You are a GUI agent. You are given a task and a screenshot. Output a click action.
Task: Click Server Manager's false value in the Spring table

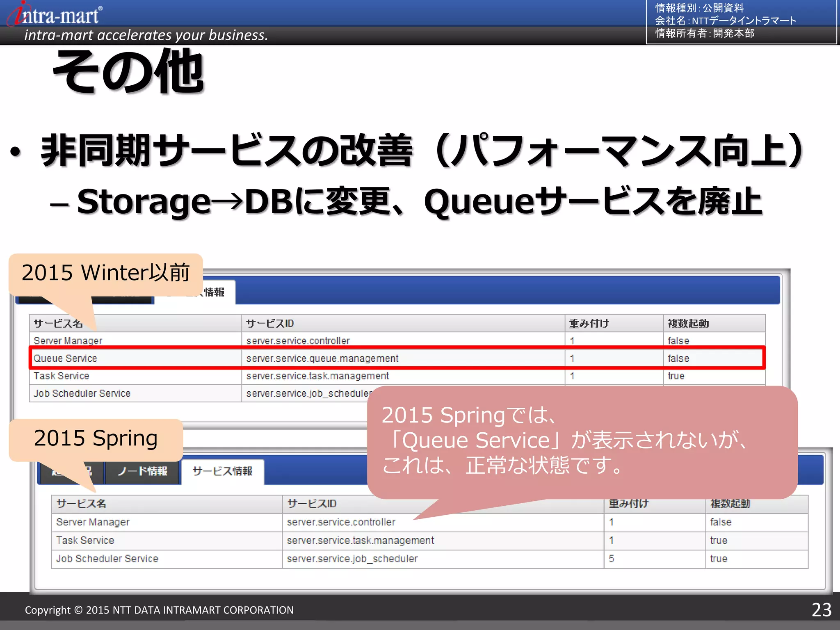(x=721, y=522)
